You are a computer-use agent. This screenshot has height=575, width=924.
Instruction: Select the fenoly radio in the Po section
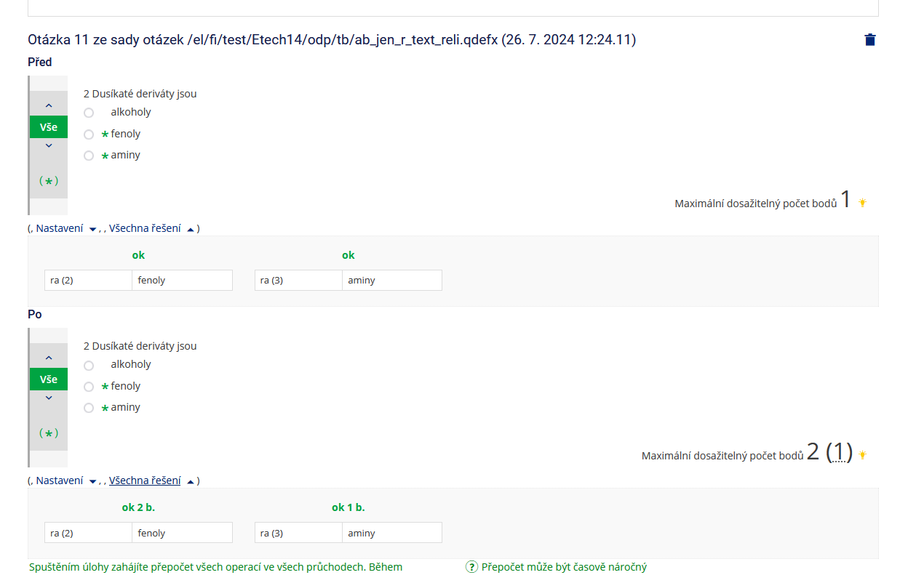tap(89, 387)
